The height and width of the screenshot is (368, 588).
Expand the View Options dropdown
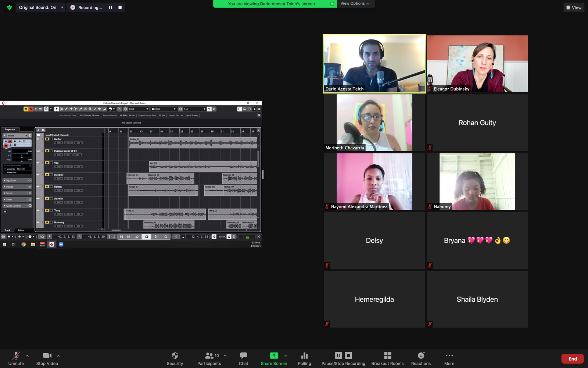pyautogui.click(x=355, y=4)
